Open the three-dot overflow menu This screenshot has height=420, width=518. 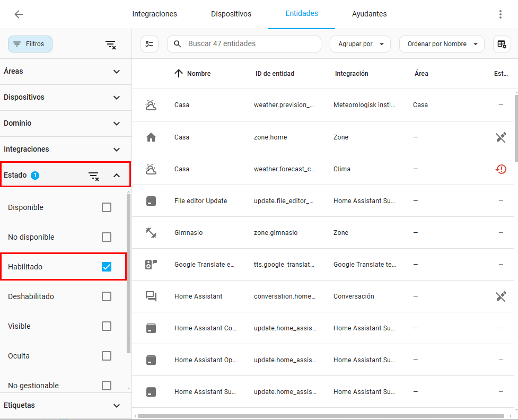tap(500, 14)
